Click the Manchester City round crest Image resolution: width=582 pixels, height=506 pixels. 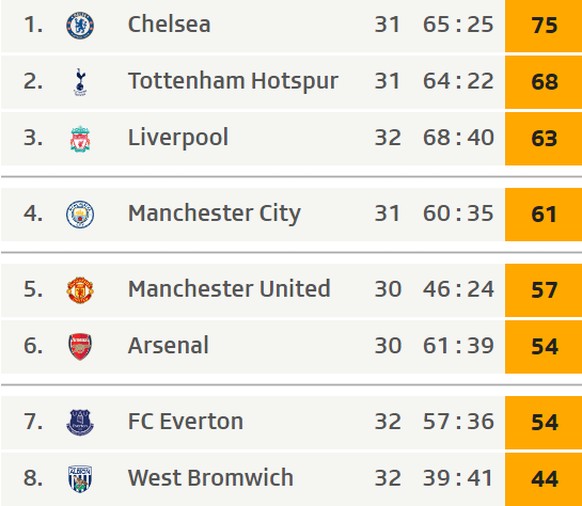tap(80, 214)
